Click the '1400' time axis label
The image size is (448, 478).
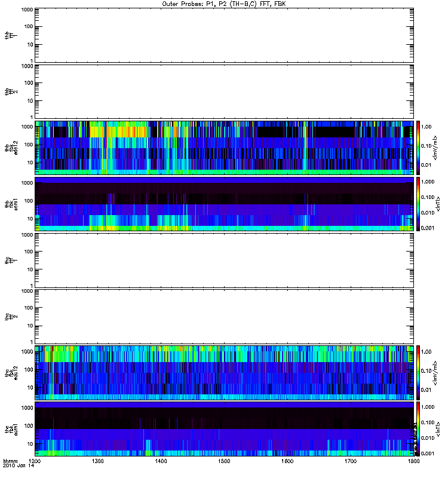point(161,461)
